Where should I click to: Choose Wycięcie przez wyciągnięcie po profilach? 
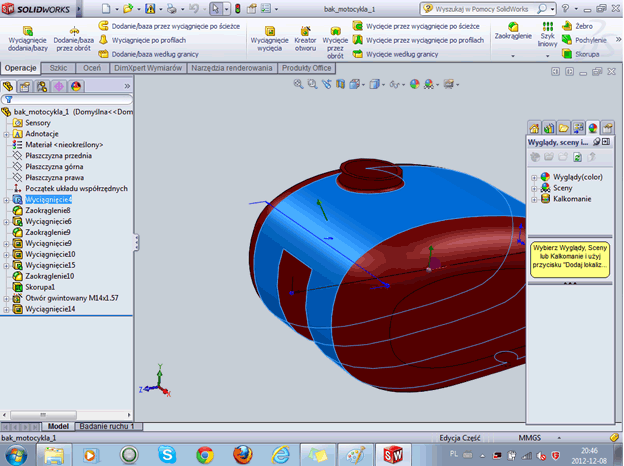pyautogui.click(x=418, y=40)
